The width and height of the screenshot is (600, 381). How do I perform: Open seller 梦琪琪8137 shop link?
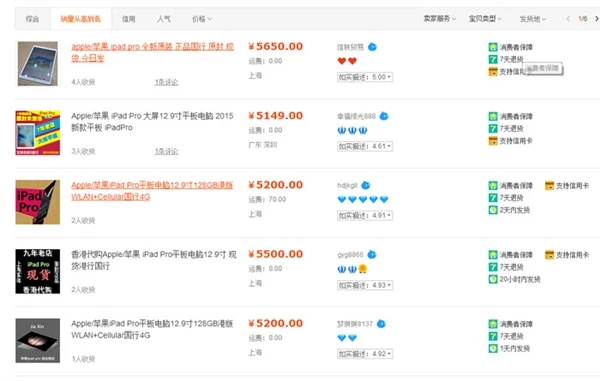pos(355,324)
